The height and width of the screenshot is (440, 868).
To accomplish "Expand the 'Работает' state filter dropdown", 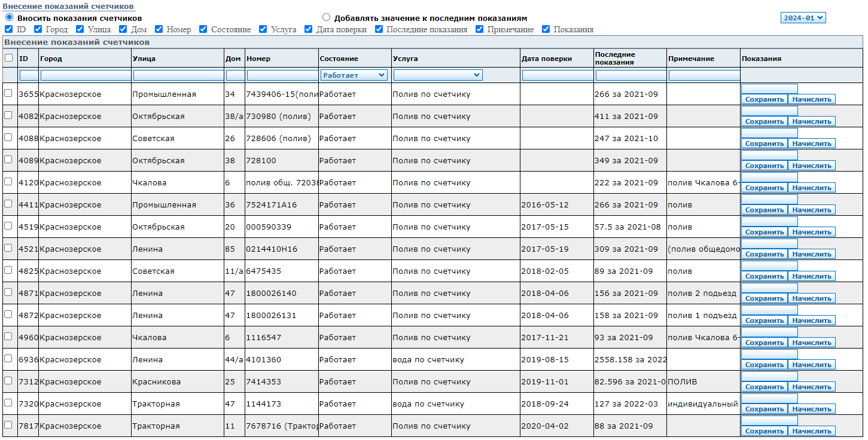I will pos(354,75).
